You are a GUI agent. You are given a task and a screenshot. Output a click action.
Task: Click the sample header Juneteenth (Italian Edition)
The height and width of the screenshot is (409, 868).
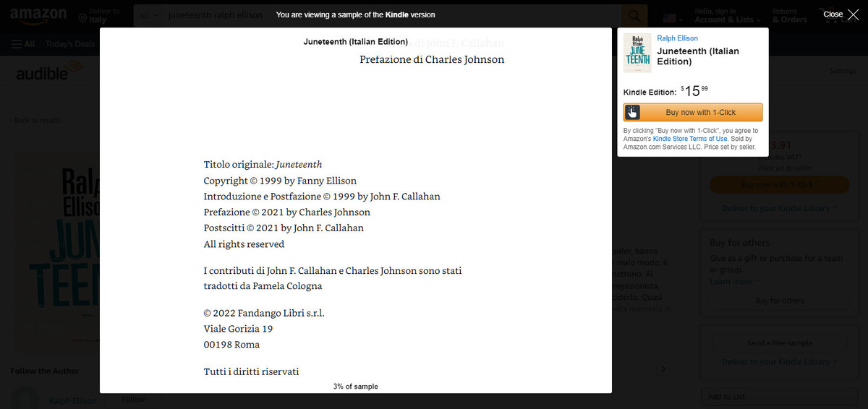355,42
